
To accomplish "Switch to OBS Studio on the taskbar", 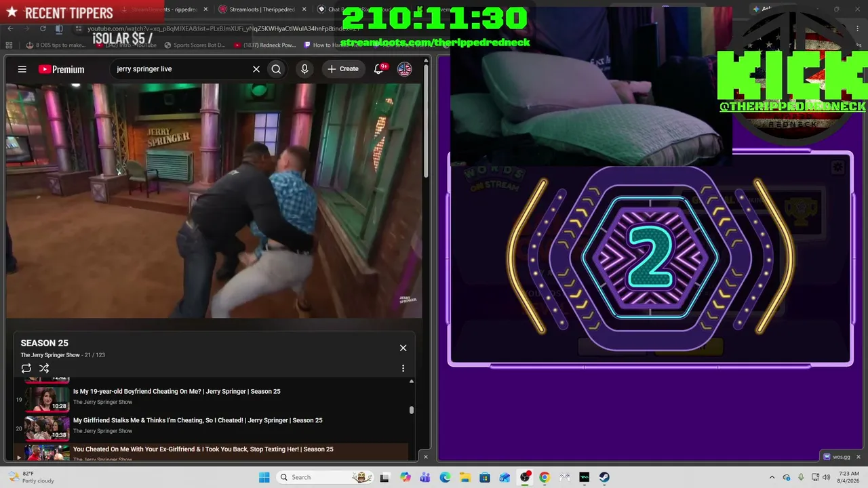I will 525,477.
